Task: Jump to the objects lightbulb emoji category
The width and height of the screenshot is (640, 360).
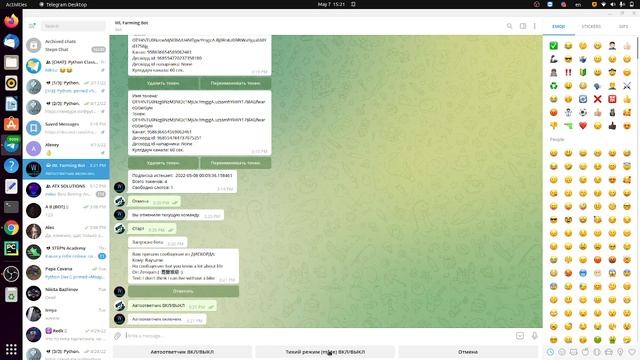Action: pyautogui.click(x=620, y=352)
